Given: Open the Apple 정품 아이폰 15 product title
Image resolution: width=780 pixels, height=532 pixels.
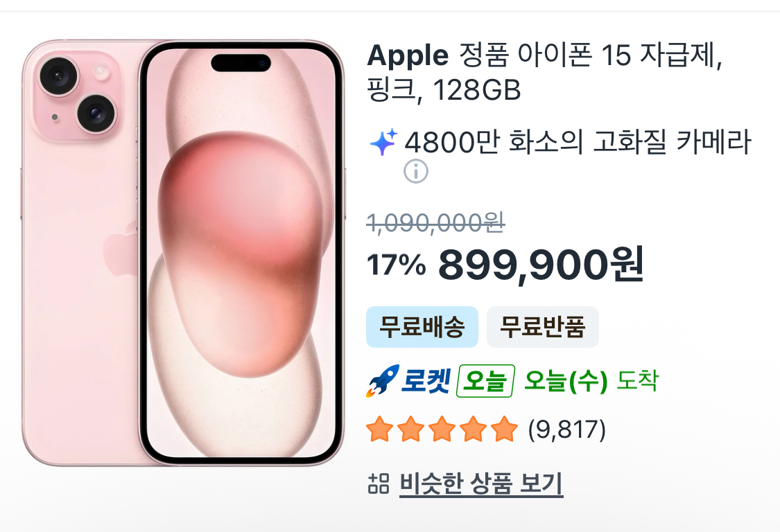Looking at the screenshot, I should pyautogui.click(x=545, y=72).
